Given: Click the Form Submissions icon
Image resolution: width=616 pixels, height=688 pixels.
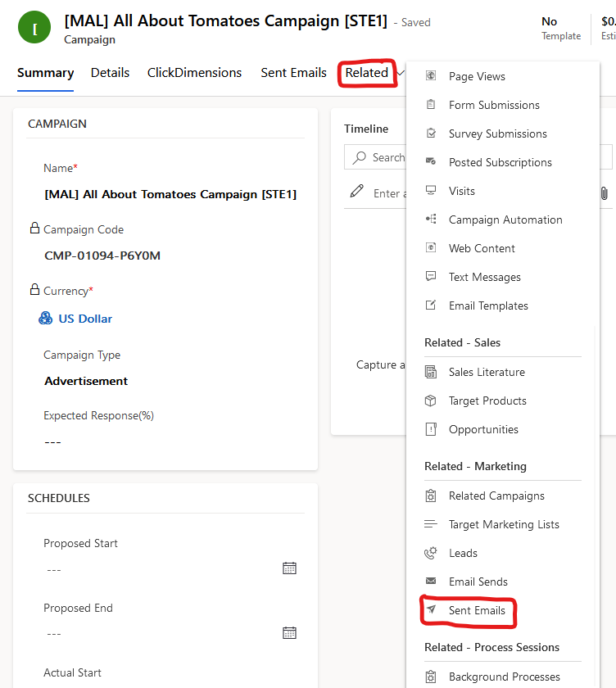Looking at the screenshot, I should pyautogui.click(x=431, y=105).
